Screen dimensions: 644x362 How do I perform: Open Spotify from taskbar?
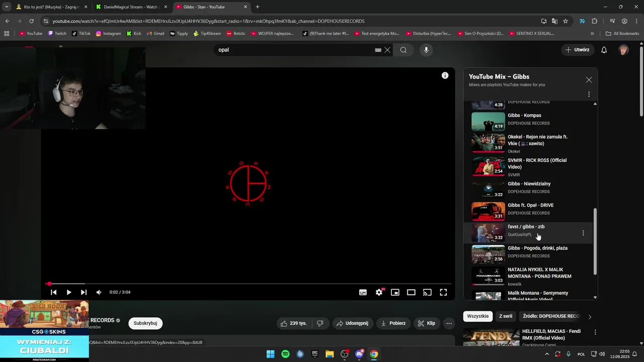(285, 354)
